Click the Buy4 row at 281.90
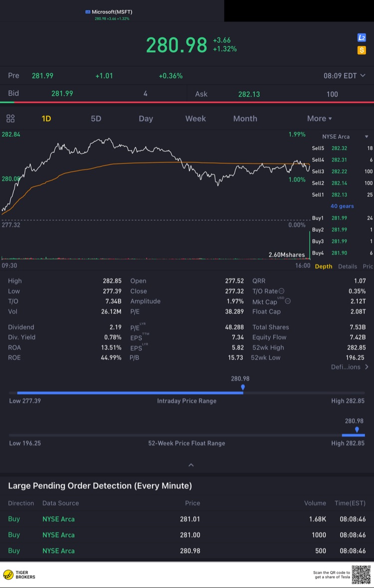374x588 pixels. [x=342, y=253]
